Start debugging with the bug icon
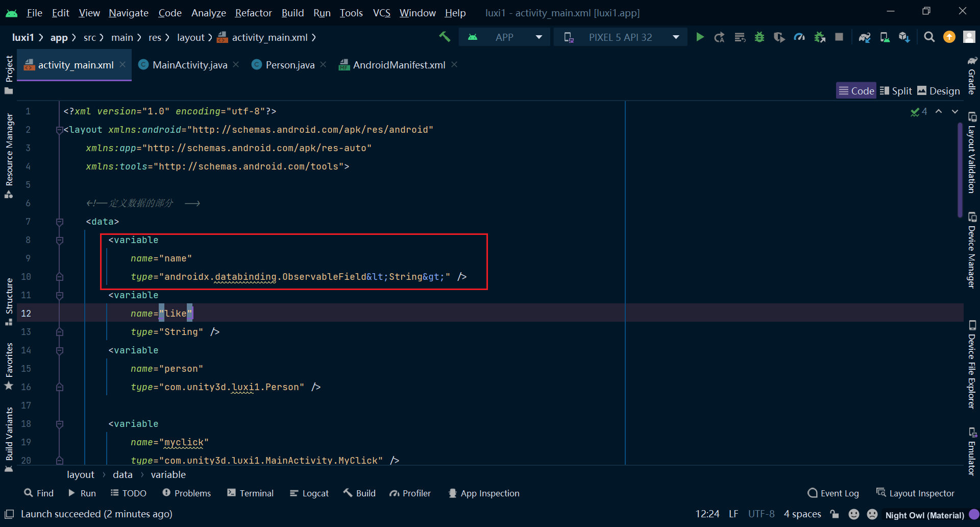 pos(759,37)
